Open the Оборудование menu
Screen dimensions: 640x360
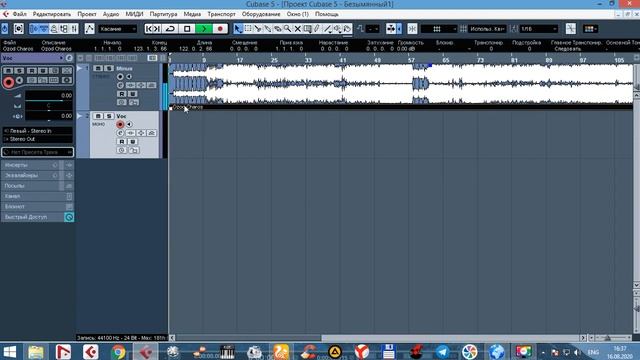coord(261,14)
